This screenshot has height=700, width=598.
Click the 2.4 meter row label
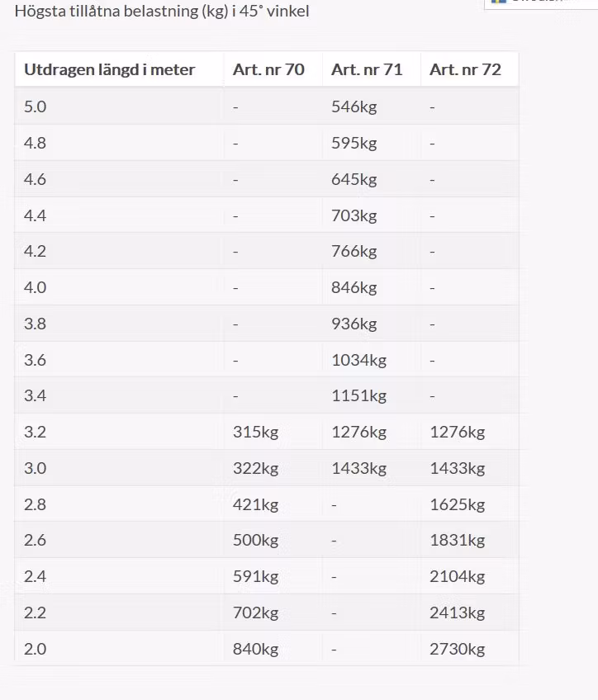pyautogui.click(x=36, y=576)
